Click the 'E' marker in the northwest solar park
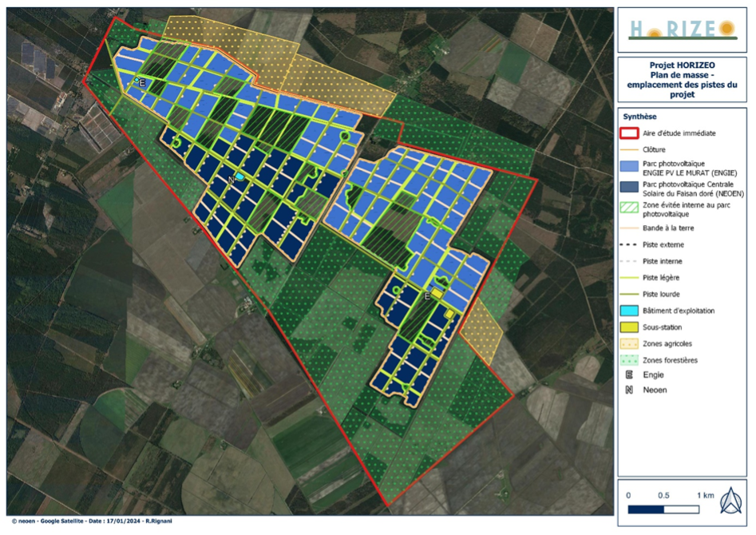Viewport: 756px width, 535px height. 143,82
